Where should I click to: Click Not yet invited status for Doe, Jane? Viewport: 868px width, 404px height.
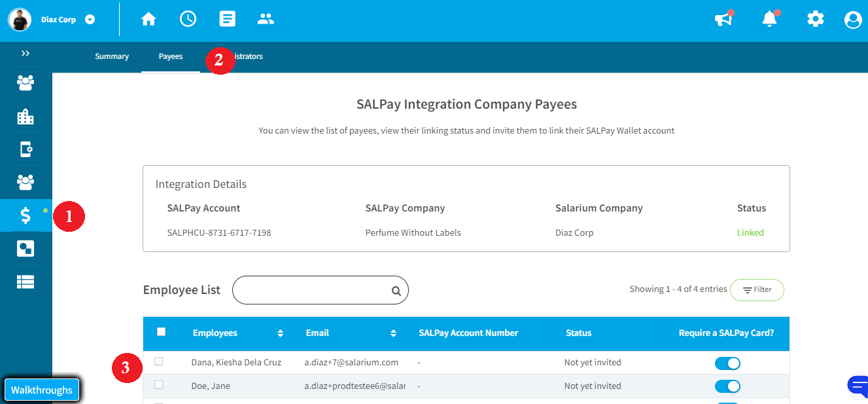coord(593,386)
